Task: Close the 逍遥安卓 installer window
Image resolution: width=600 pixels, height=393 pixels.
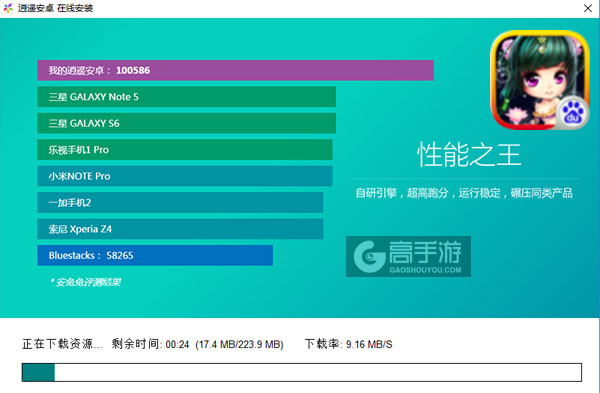Action: click(588, 8)
